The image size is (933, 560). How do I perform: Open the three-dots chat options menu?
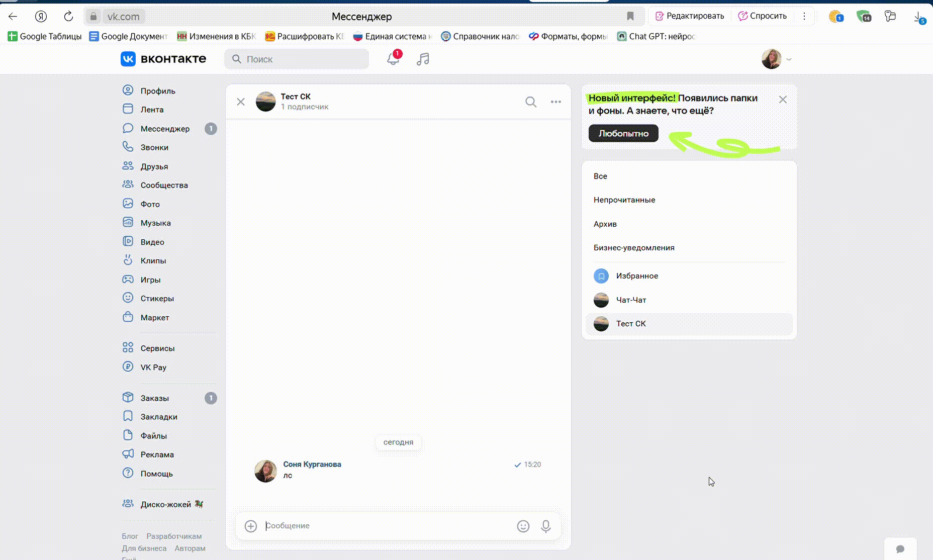point(555,102)
